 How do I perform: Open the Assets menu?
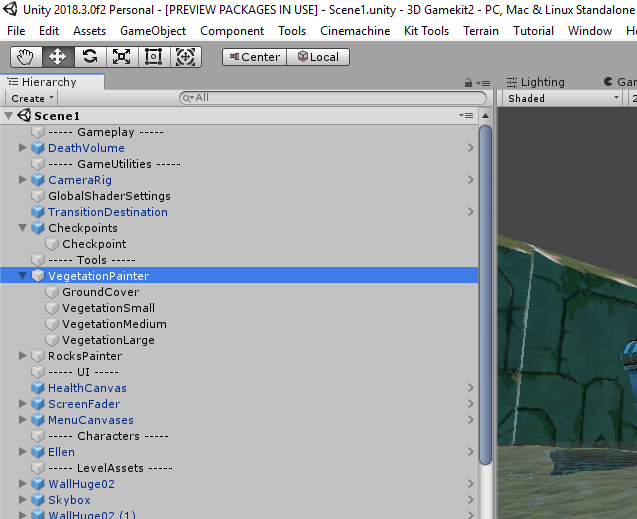pyautogui.click(x=89, y=31)
